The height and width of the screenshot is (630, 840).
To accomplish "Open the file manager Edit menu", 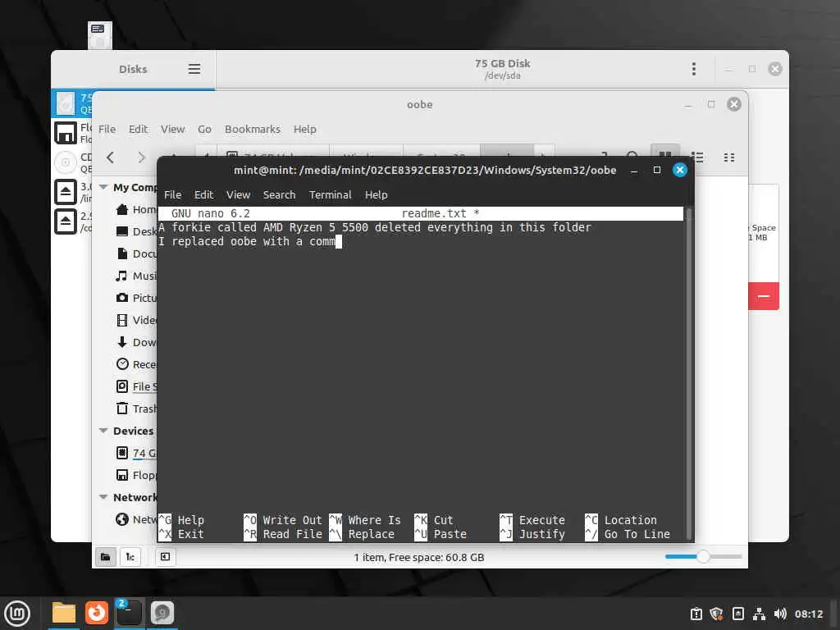I will tap(138, 129).
